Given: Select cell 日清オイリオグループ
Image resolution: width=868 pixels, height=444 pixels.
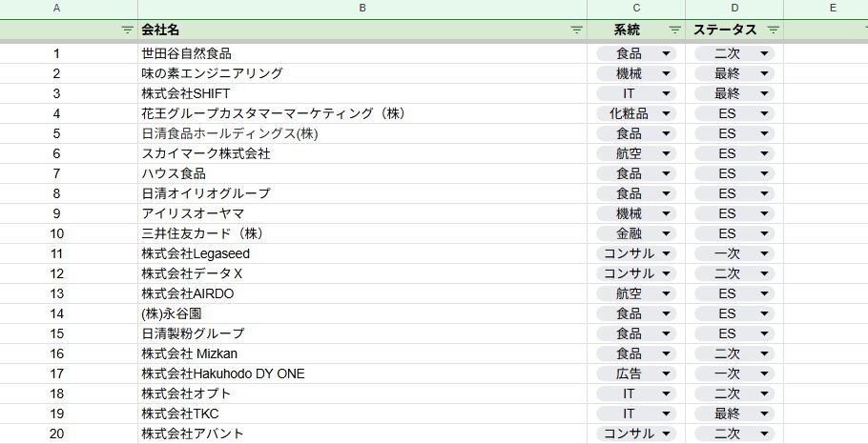Looking at the screenshot, I should [x=362, y=193].
